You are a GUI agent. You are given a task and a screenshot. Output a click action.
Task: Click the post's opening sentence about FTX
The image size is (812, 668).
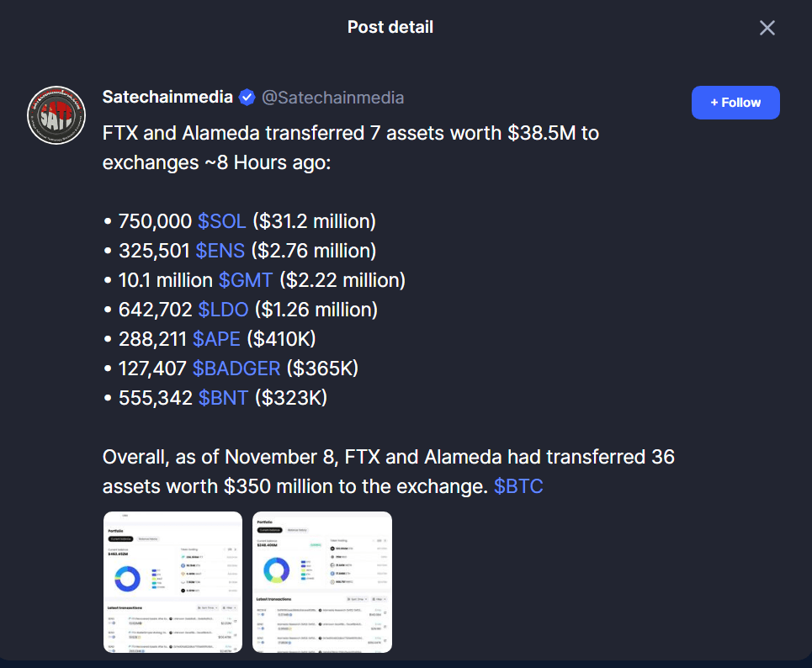click(351, 147)
